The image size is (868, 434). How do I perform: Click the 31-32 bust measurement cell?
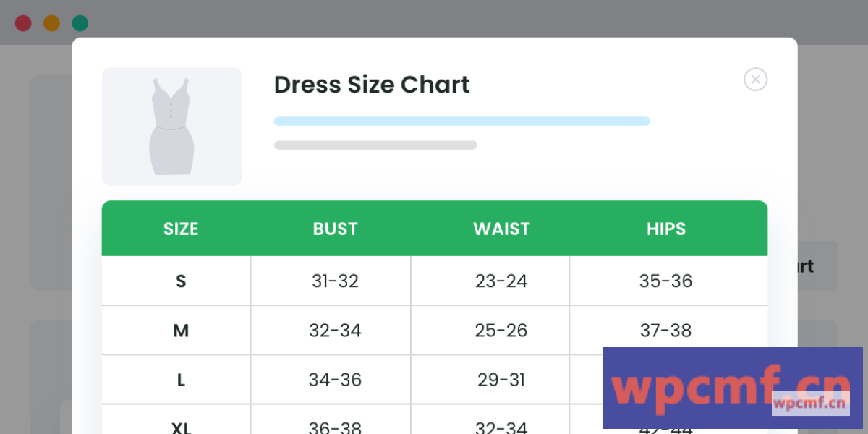pos(335,281)
